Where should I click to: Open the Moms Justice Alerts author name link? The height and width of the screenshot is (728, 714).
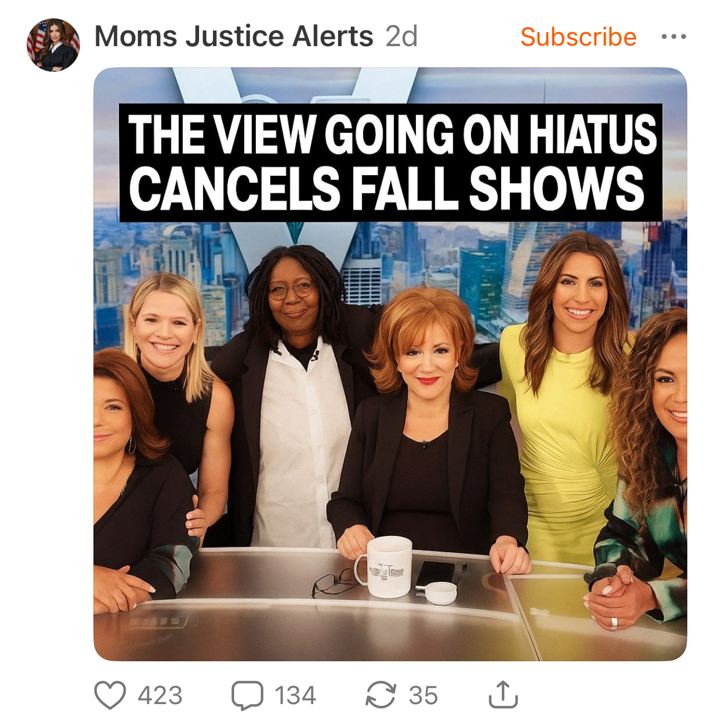coord(234,37)
